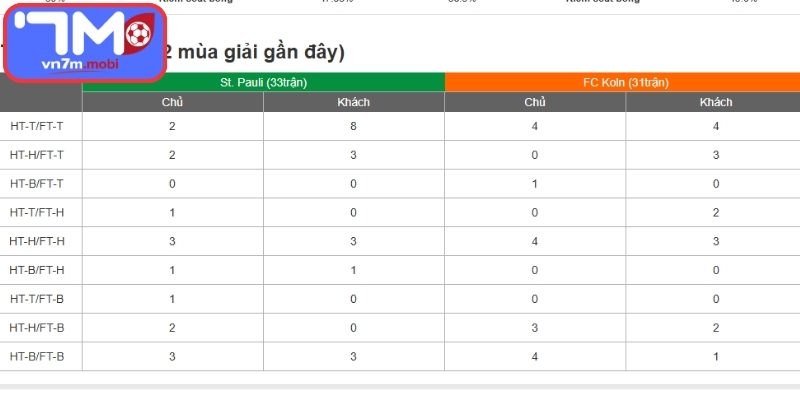
Task: Select the HT-H/FT-H row label
Action: [x=37, y=241]
